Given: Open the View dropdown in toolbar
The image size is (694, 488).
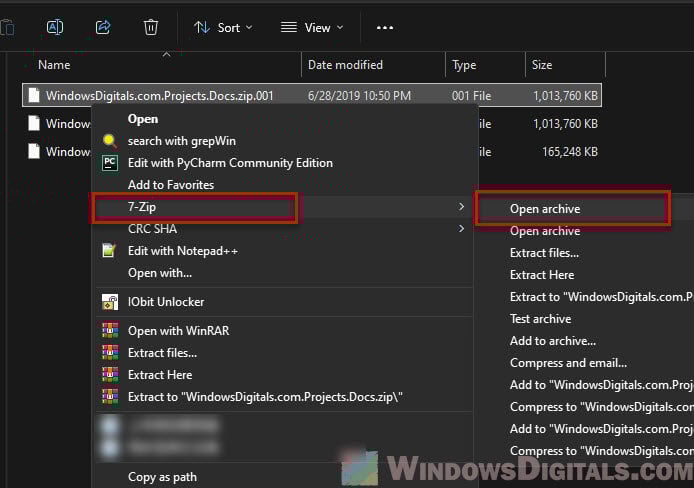Looking at the screenshot, I should tap(312, 28).
